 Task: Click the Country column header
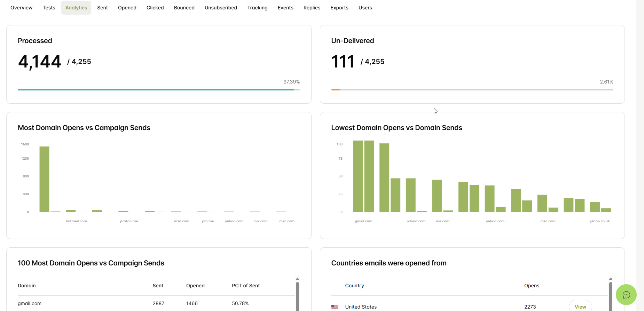pos(354,286)
